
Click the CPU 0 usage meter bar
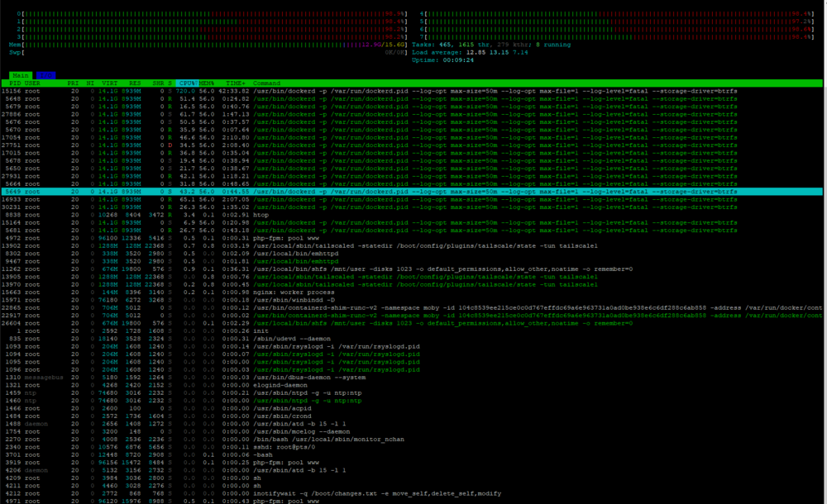pyautogui.click(x=212, y=14)
